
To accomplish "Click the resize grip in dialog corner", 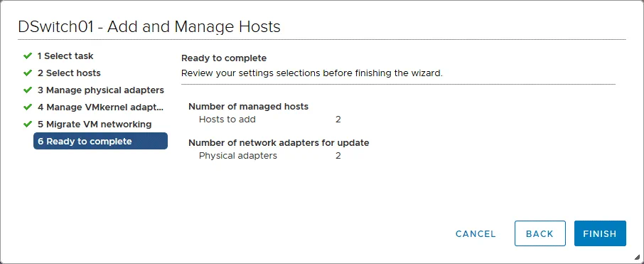I will (x=637, y=257).
